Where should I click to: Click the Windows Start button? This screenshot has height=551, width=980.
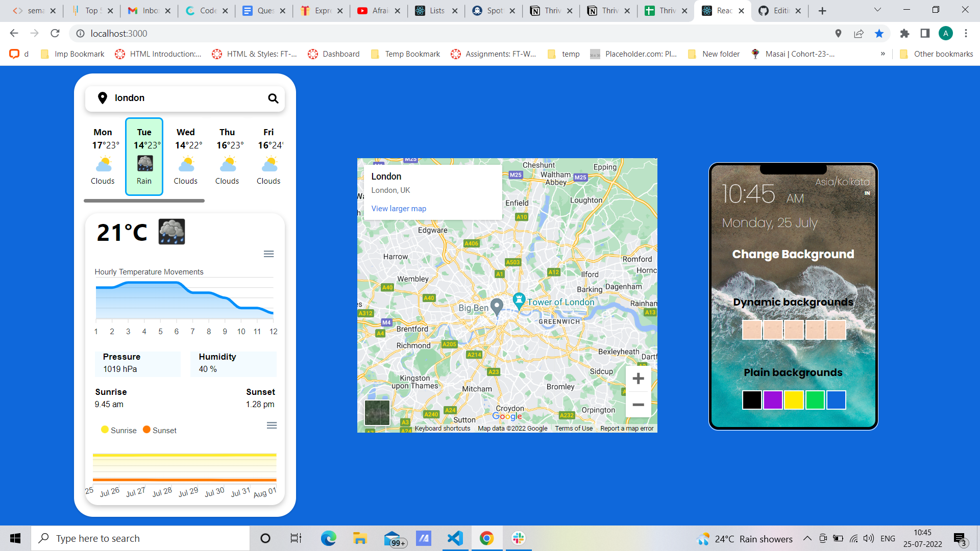click(15, 538)
